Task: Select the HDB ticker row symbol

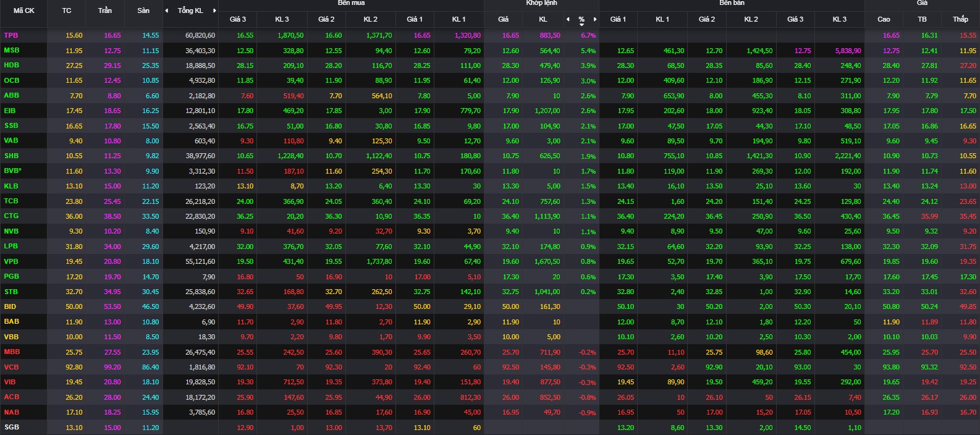Action: [x=12, y=65]
